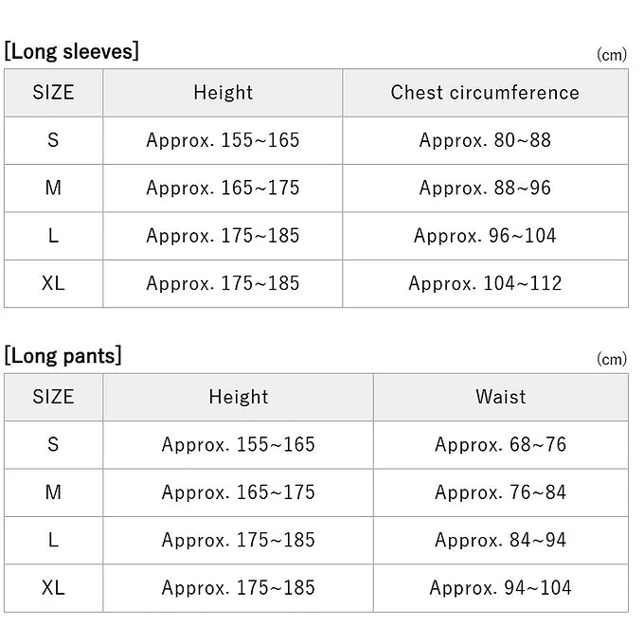The width and height of the screenshot is (644, 644).
Task: Select waist value Approx. 76~84
Action: 501,492
